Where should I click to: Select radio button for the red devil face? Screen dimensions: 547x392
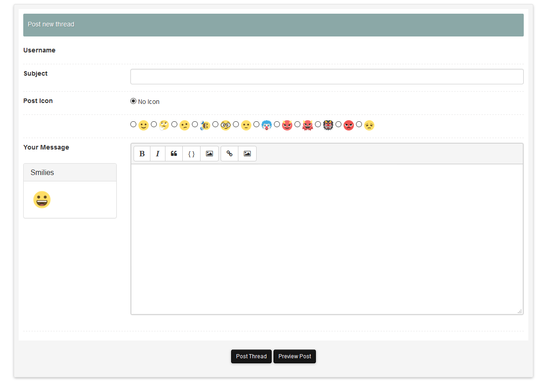tap(277, 124)
